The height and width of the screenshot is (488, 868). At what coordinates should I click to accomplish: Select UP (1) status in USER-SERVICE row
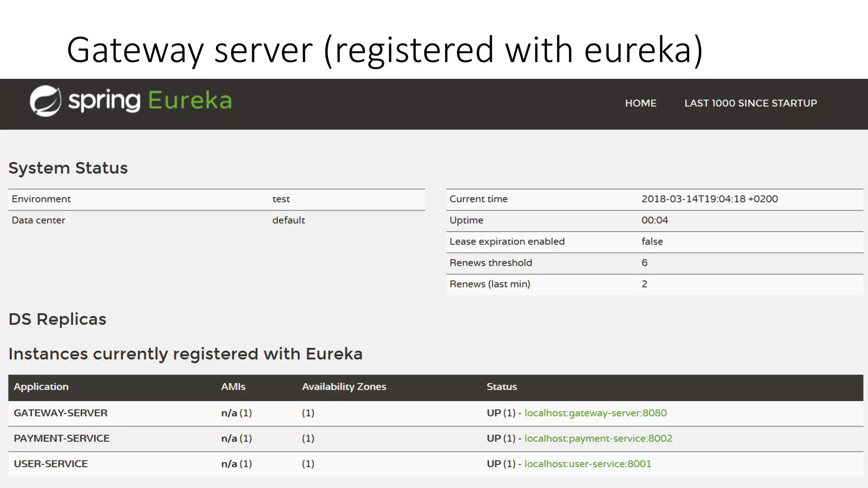coord(501,464)
